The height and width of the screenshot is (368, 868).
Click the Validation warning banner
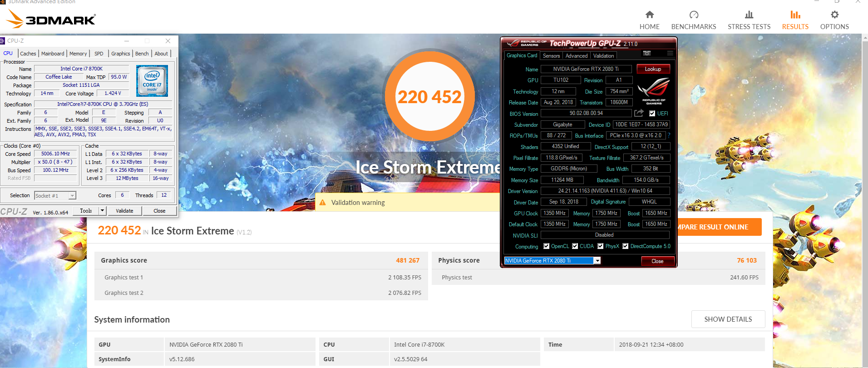pos(408,203)
